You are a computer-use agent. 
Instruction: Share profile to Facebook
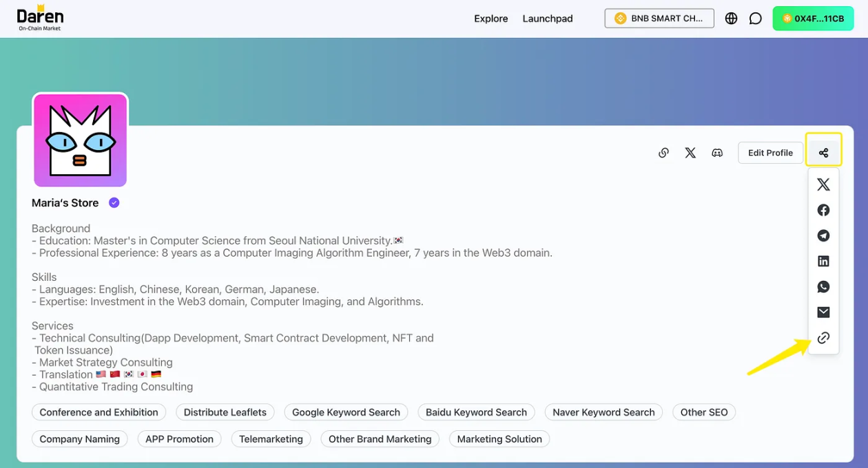[x=823, y=210]
